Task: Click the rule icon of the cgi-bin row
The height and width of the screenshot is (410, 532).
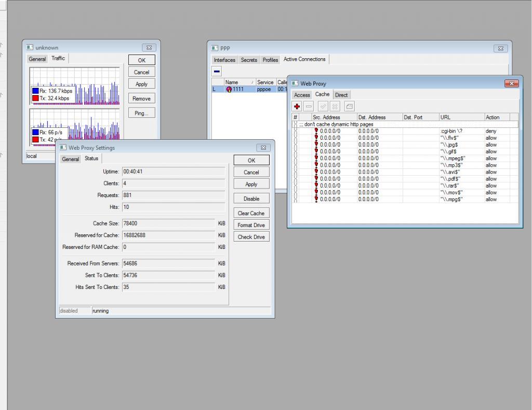Action: pos(316,131)
